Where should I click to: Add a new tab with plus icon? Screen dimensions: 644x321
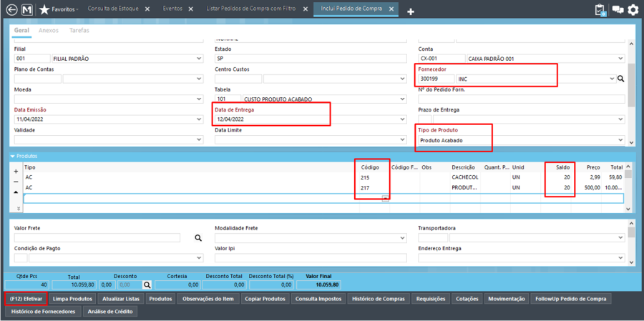click(410, 12)
